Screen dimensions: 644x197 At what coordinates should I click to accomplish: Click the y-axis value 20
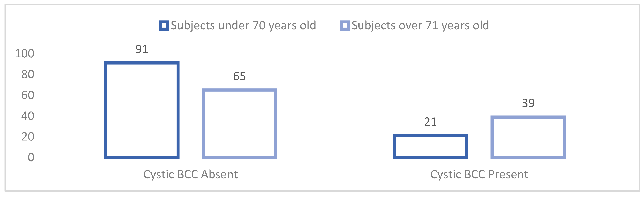(28, 137)
